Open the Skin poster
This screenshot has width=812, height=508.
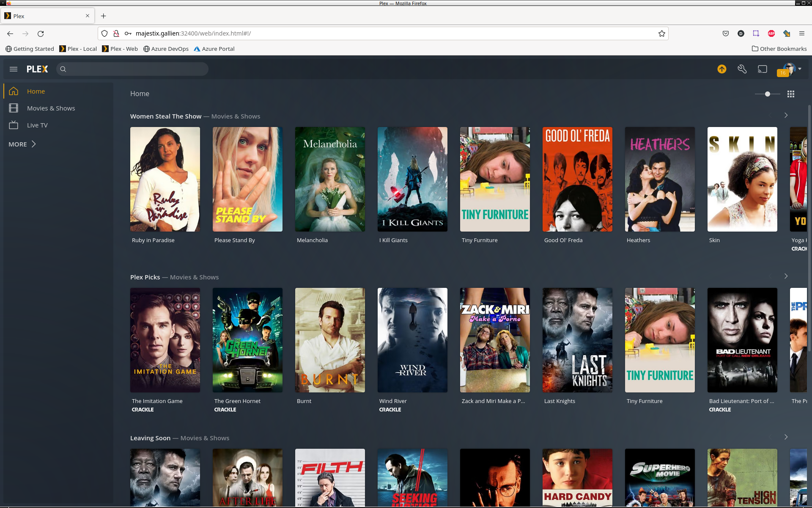pyautogui.click(x=742, y=179)
